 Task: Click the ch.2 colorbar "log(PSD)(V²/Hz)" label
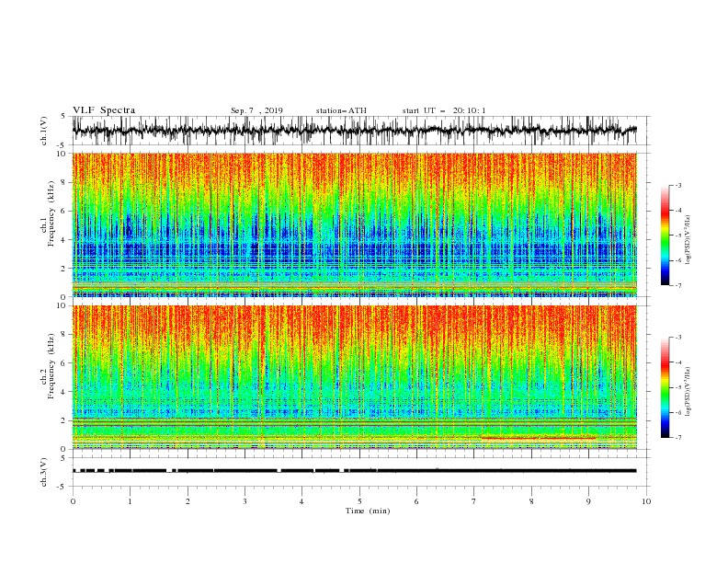[x=688, y=391]
